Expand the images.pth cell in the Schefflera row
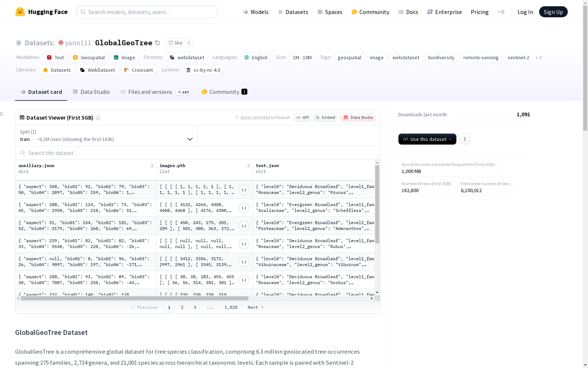This screenshot has width=588, height=368. (244, 208)
